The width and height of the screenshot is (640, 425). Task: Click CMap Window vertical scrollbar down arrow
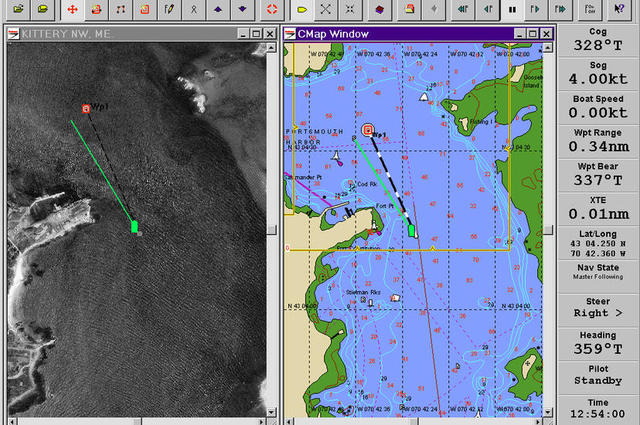(548, 412)
